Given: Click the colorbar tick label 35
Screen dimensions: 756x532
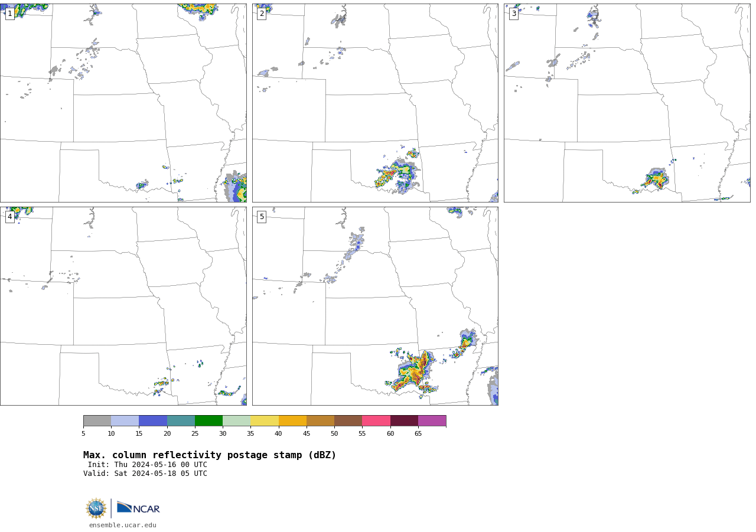Looking at the screenshot, I should pyautogui.click(x=250, y=434).
